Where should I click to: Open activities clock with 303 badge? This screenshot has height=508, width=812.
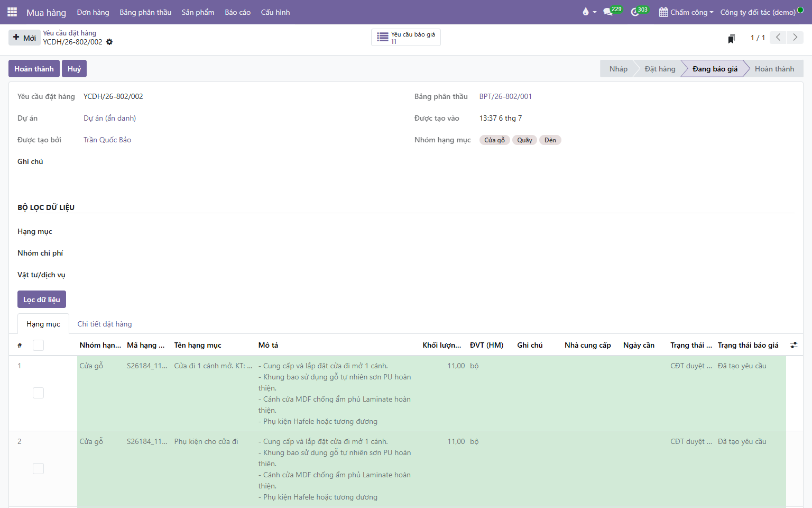point(635,12)
